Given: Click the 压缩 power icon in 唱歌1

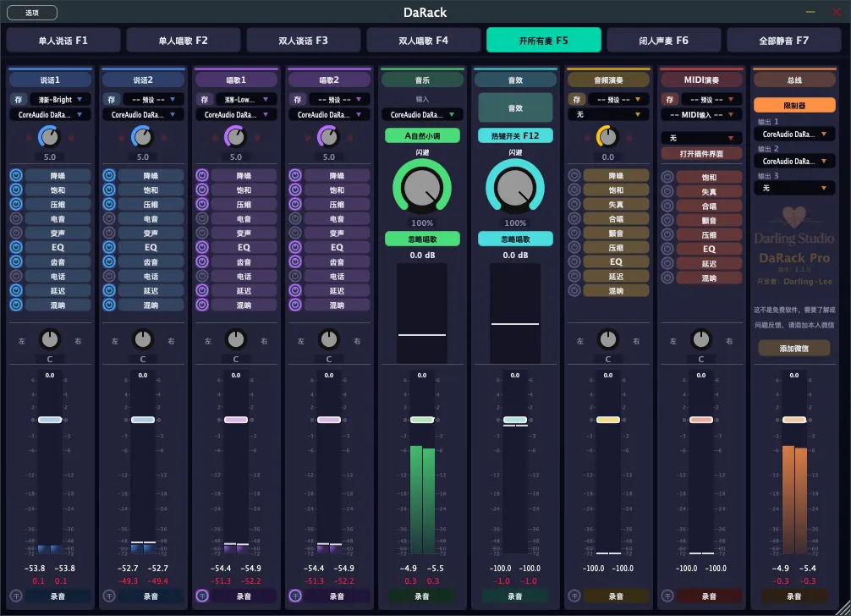Looking at the screenshot, I should pyautogui.click(x=202, y=204).
